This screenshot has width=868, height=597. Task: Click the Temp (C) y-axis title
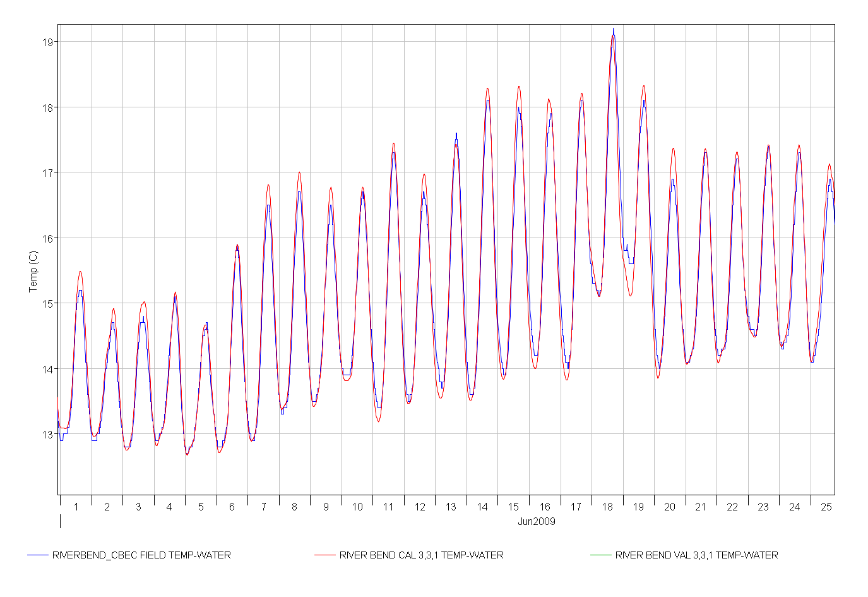33,272
